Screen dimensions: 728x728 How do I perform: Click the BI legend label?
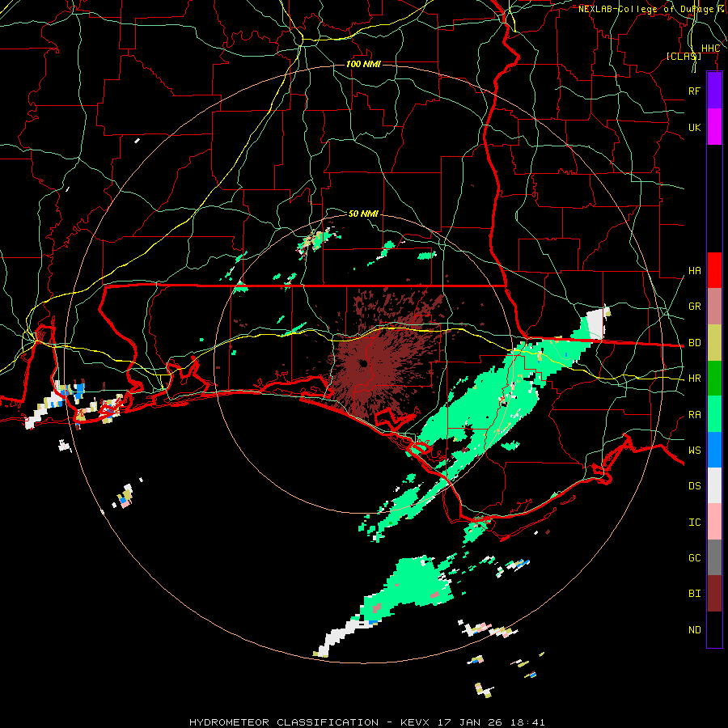pyautogui.click(x=694, y=594)
